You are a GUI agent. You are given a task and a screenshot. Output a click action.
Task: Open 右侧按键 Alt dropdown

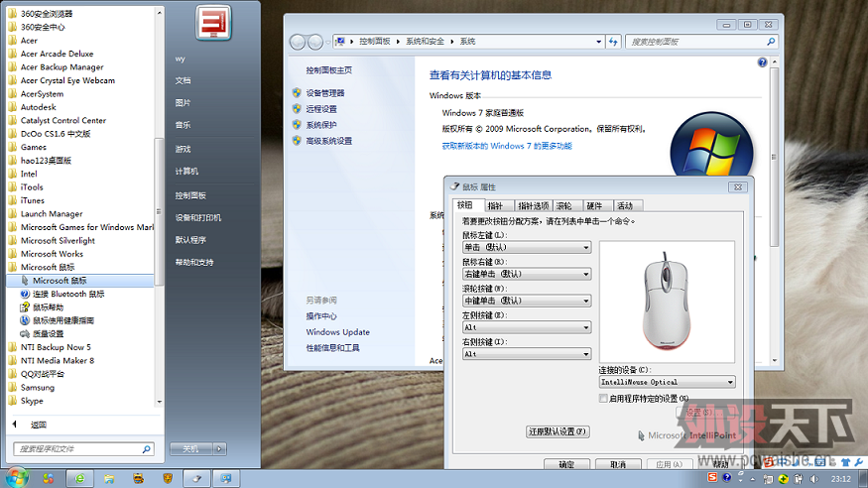point(527,353)
